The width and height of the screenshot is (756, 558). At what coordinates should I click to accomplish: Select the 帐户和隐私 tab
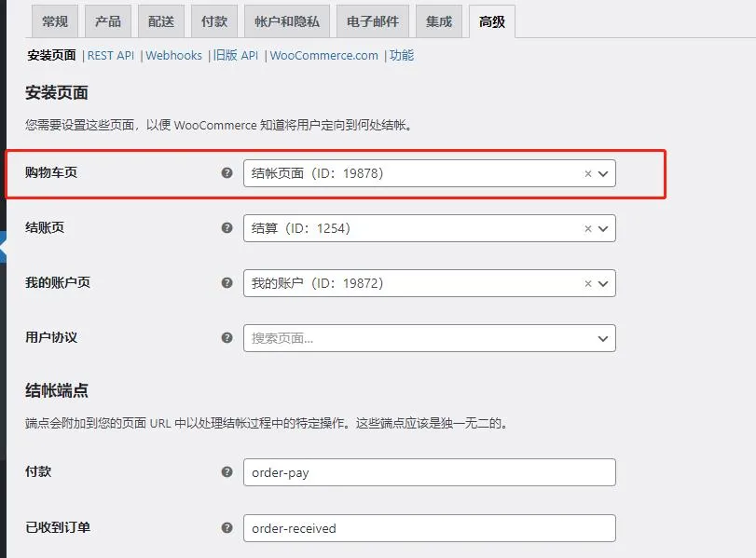pyautogui.click(x=287, y=21)
